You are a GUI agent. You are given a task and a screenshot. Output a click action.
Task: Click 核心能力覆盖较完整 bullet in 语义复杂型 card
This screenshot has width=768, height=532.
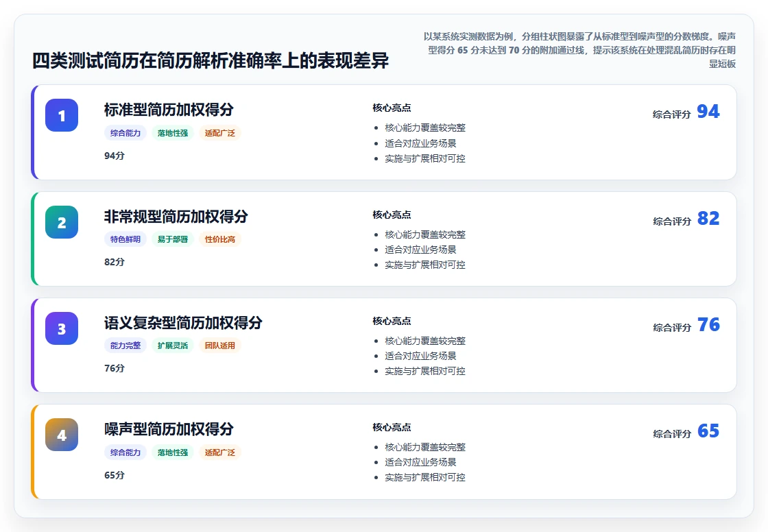pos(425,341)
